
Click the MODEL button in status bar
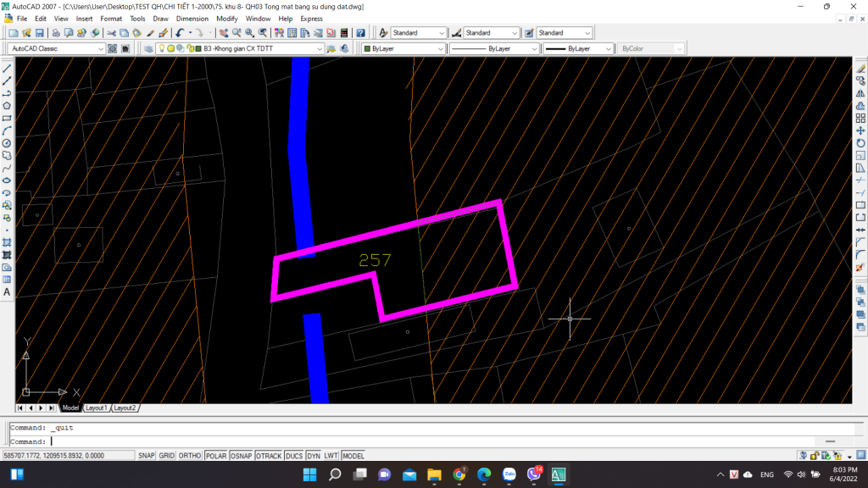[353, 456]
